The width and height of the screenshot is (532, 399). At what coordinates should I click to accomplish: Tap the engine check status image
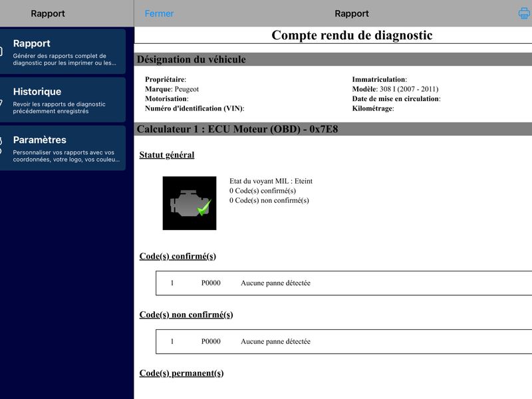pos(190,203)
